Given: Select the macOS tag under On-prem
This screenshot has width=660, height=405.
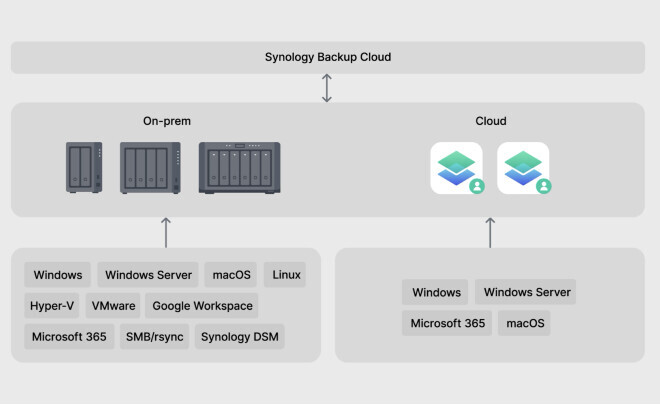Looking at the screenshot, I should [x=231, y=275].
